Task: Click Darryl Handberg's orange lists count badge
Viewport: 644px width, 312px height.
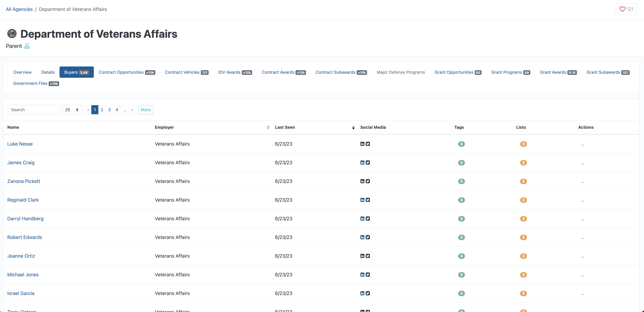Action: [x=523, y=219]
